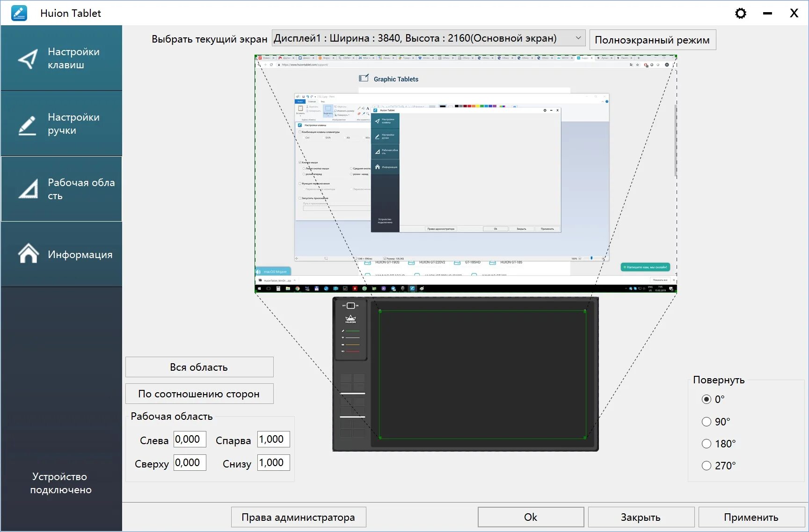Click the bottom-right green handle on tablet area

585,438
